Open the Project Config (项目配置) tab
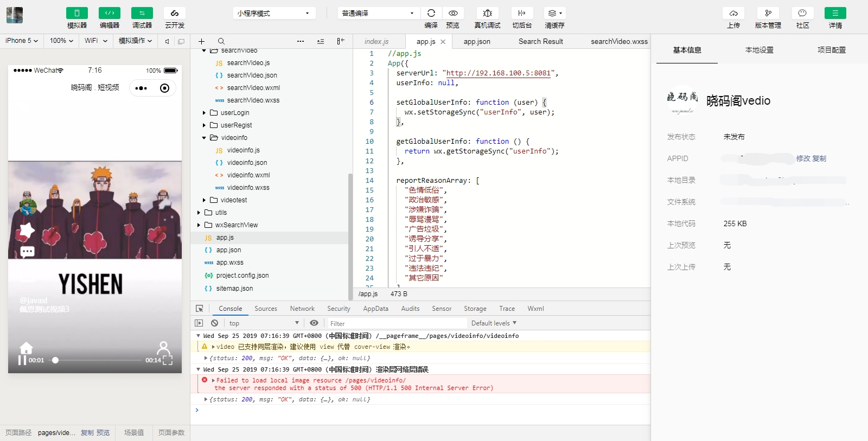Image resolution: width=868 pixels, height=441 pixels. coord(832,50)
